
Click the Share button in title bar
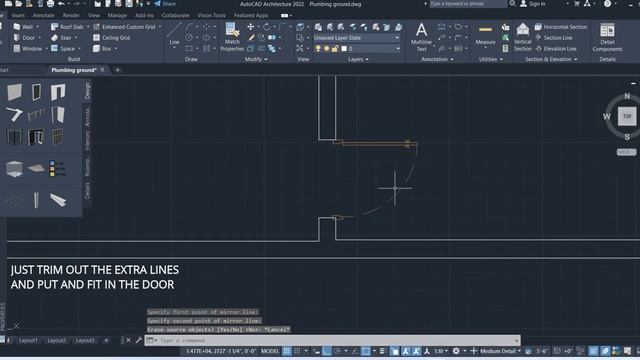[x=165, y=4]
